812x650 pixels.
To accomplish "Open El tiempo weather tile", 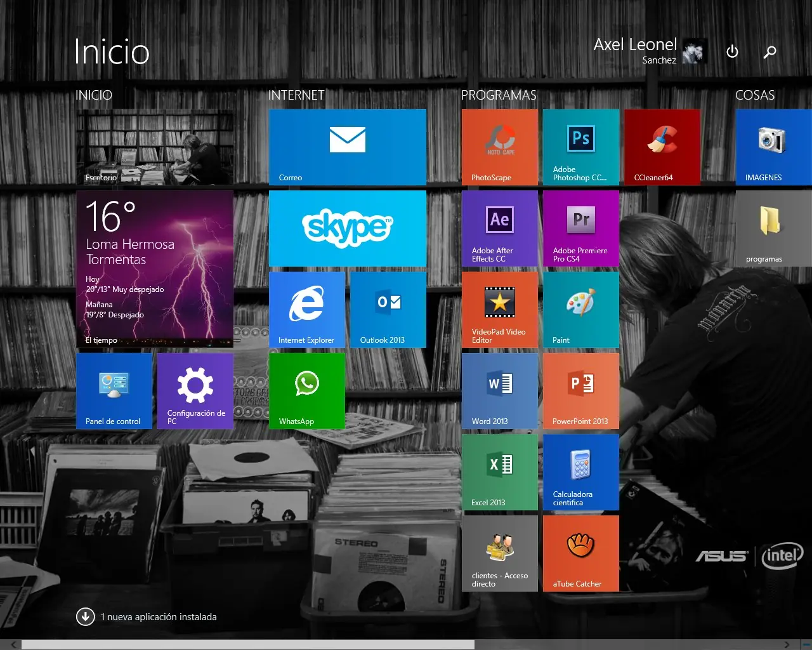I will coord(155,269).
